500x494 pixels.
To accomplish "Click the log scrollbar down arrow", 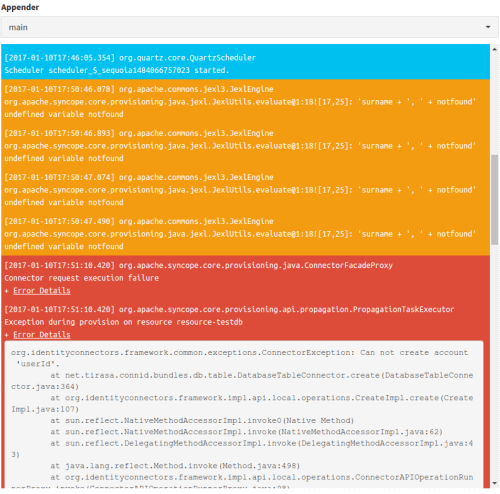I will (x=495, y=483).
